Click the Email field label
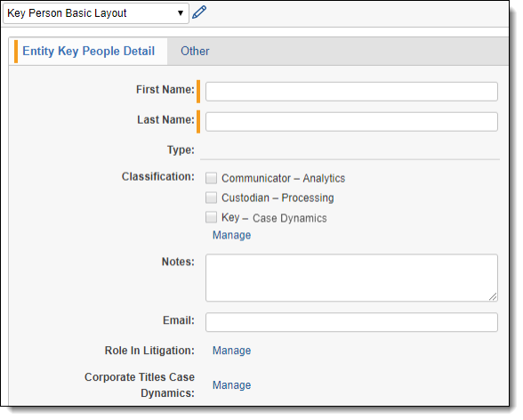523x420 pixels. (x=179, y=320)
